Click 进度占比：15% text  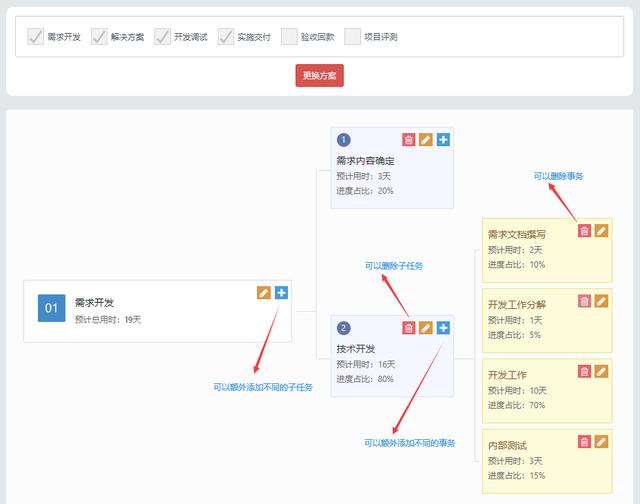[x=516, y=476]
